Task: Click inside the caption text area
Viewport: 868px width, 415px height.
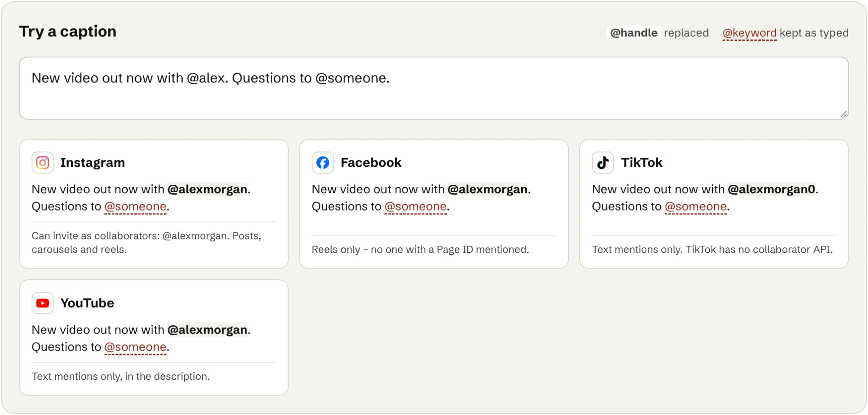Action: 434,88
